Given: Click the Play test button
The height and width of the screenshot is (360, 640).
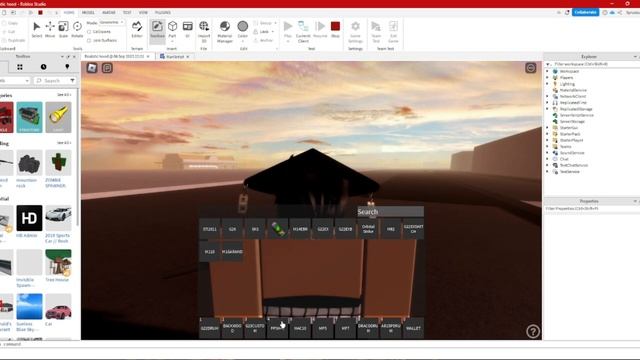Looking at the screenshot, I should (x=288, y=31).
